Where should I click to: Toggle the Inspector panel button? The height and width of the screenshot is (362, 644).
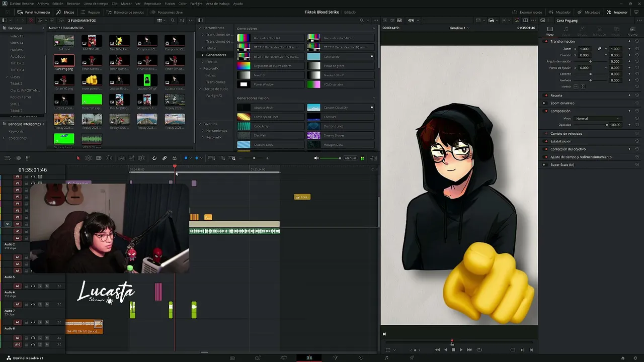tap(617, 12)
